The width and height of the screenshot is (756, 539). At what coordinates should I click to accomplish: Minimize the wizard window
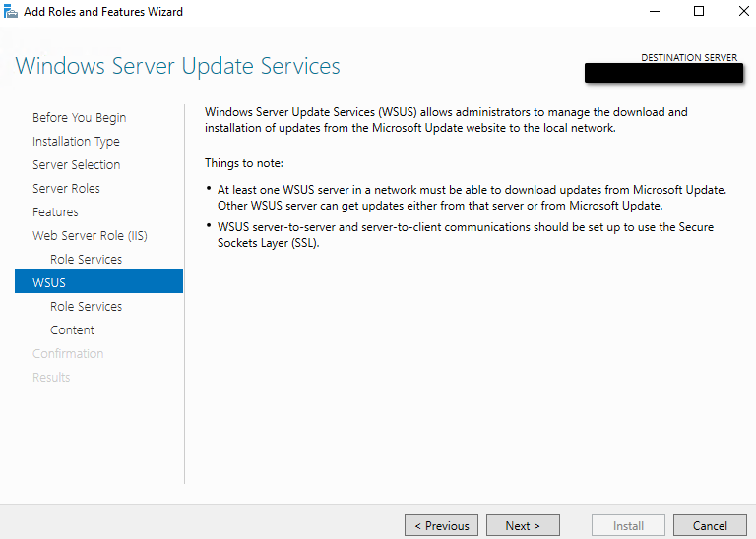[x=655, y=11]
